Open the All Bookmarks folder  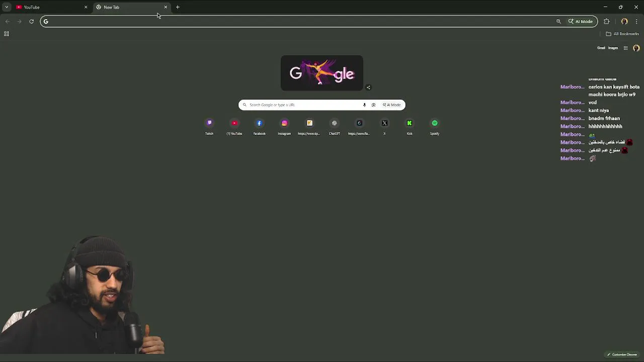622,34
